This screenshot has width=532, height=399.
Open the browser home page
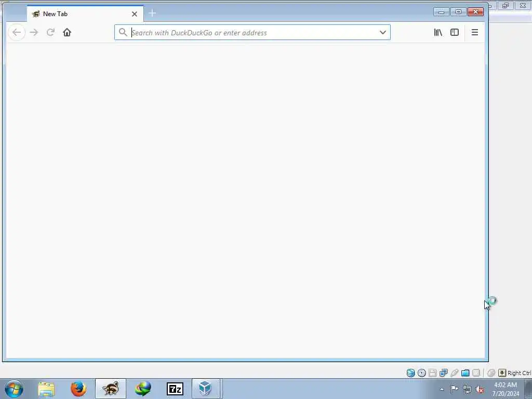(67, 33)
